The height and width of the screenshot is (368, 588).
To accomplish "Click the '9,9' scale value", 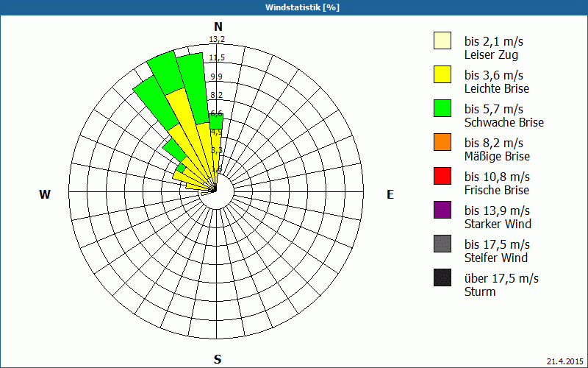I will (x=216, y=77).
